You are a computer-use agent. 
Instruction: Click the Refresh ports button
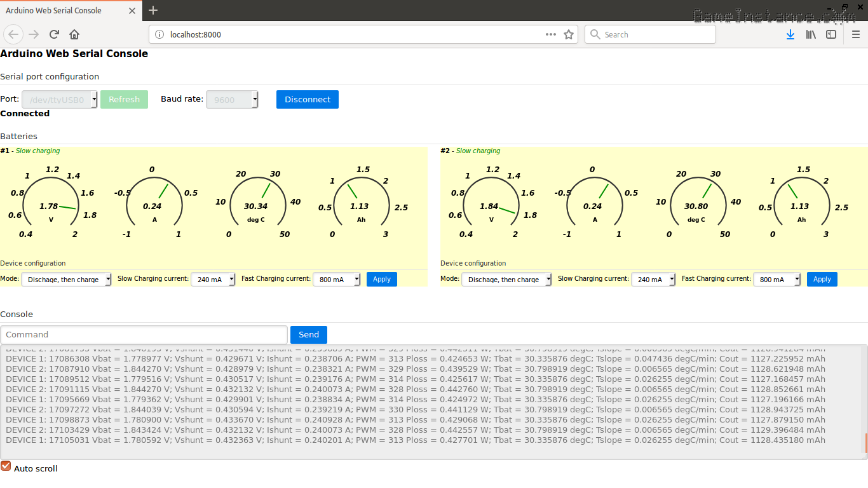124,99
